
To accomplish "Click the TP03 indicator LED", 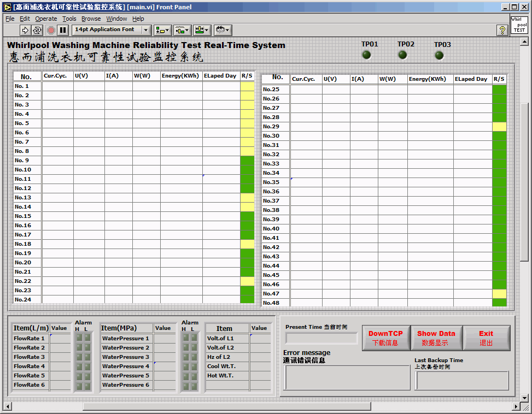I will point(439,55).
